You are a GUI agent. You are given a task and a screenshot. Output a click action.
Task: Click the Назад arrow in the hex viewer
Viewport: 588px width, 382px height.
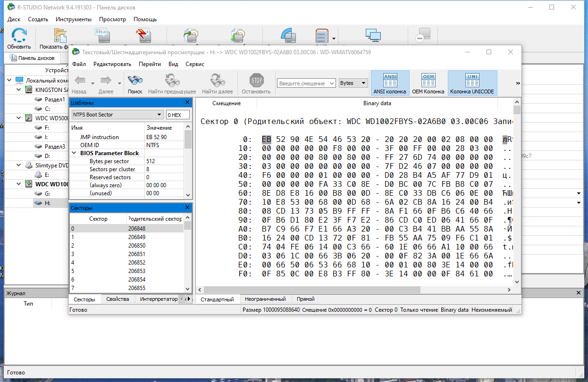(80, 81)
